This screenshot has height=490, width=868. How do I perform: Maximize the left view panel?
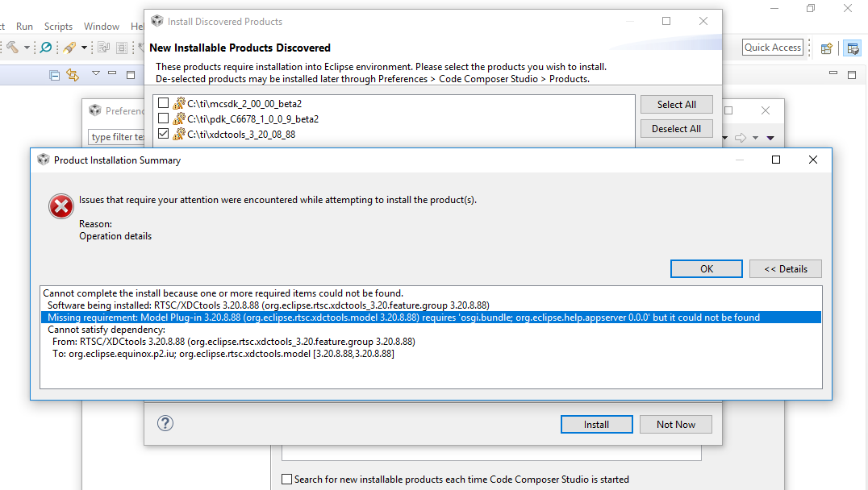(131, 75)
